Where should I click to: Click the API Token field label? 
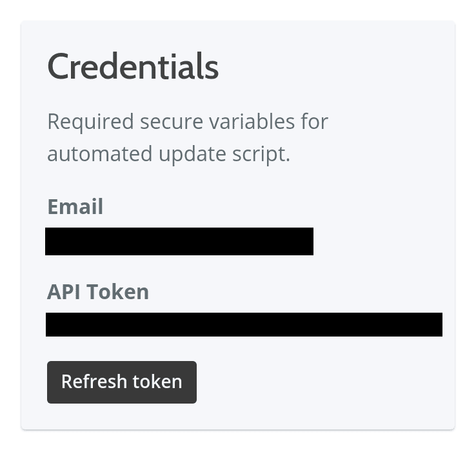click(x=98, y=292)
